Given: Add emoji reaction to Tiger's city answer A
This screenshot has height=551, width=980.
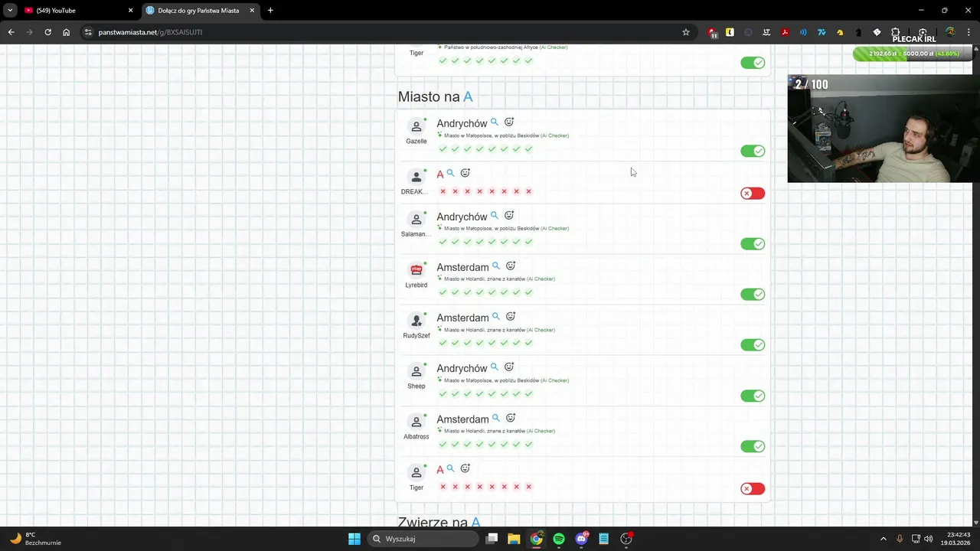Looking at the screenshot, I should pos(465,469).
